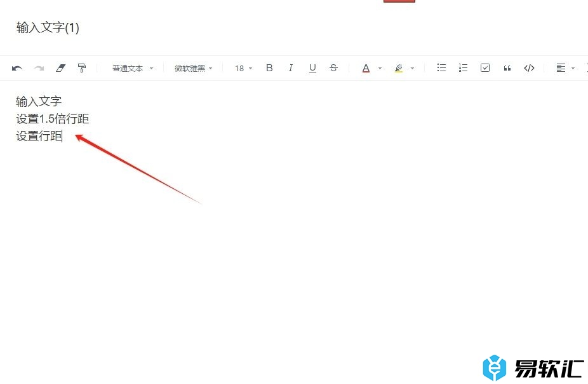588x384 pixels.
Task: Click the line 设置行距
Action: (39, 136)
